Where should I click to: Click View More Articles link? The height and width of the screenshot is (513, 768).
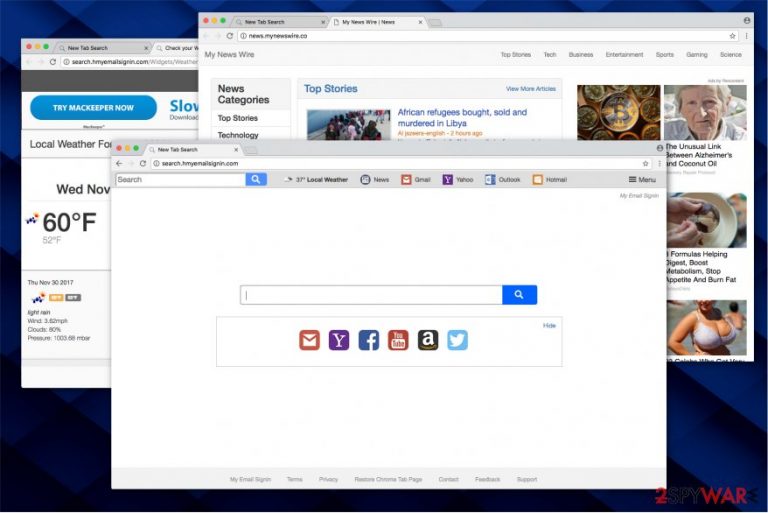tap(531, 89)
